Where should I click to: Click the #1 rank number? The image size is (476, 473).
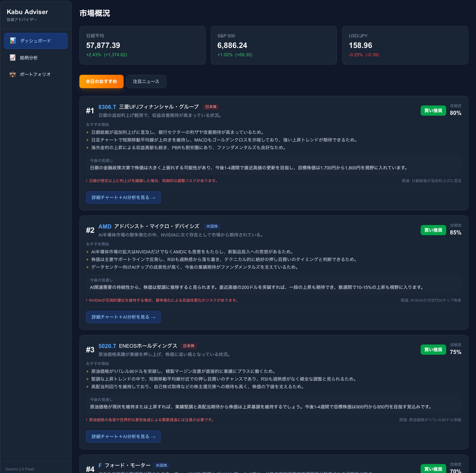tap(90, 111)
